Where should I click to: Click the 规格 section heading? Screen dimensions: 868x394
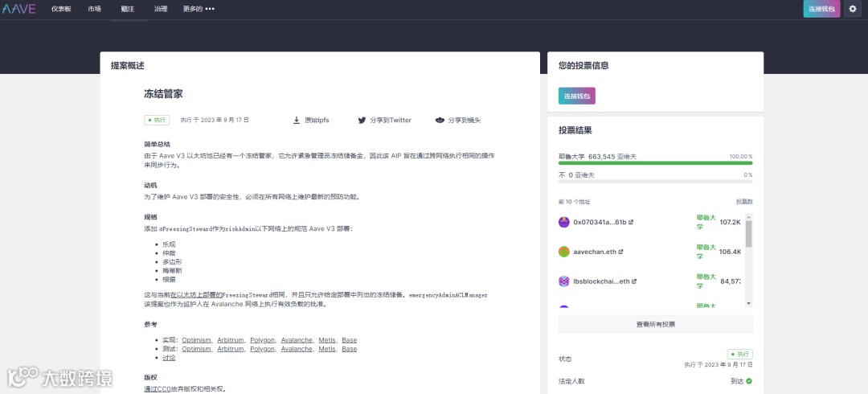point(150,216)
